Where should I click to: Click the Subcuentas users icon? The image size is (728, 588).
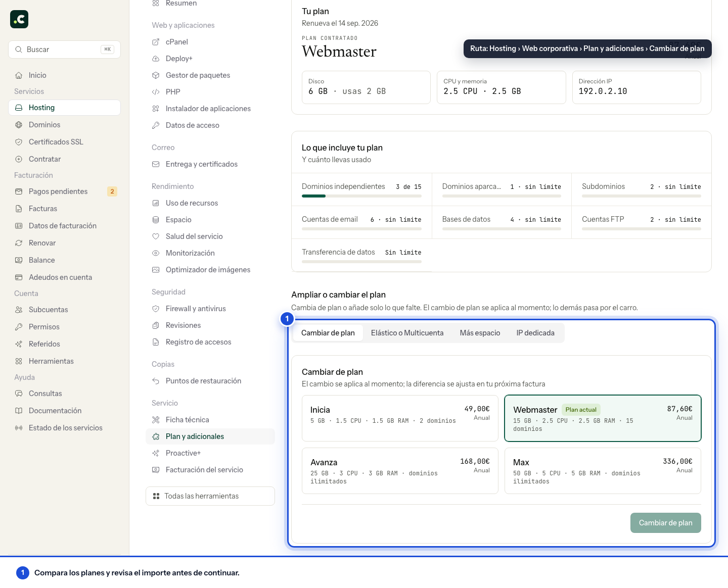click(19, 310)
